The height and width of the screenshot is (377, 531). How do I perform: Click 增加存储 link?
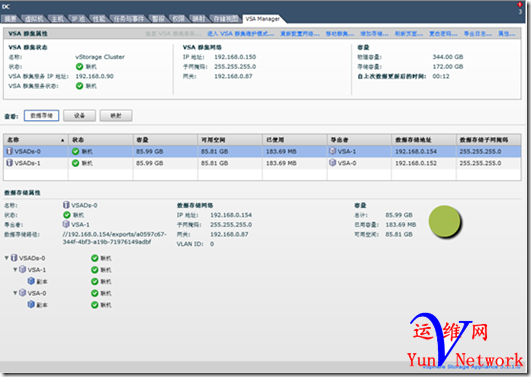point(374,34)
